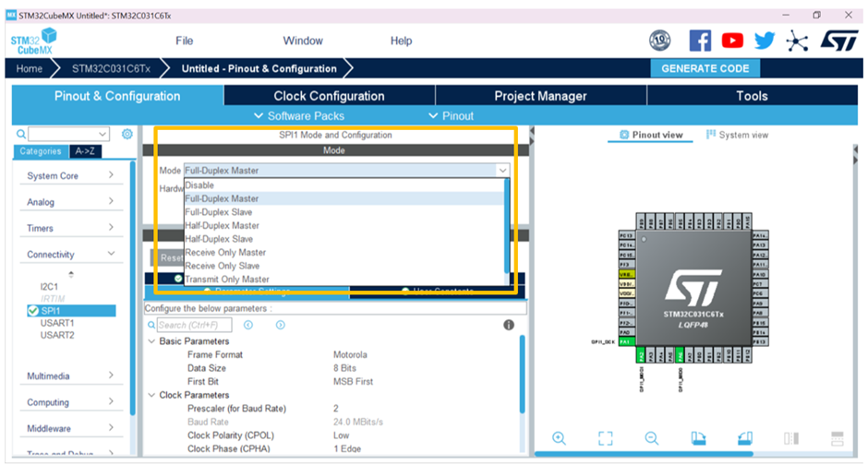Switch to the Project Manager tab
This screenshot has width=868, height=465.
(541, 96)
